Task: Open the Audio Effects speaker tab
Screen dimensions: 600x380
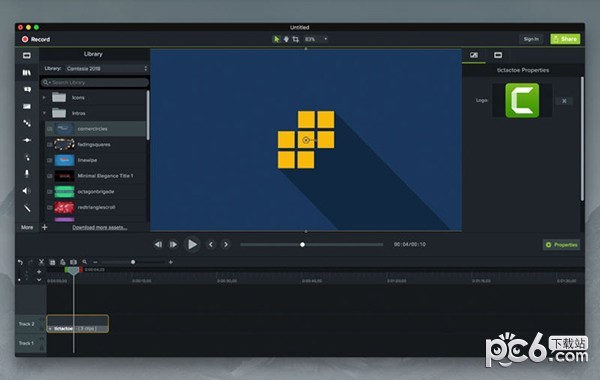Action: click(x=26, y=191)
